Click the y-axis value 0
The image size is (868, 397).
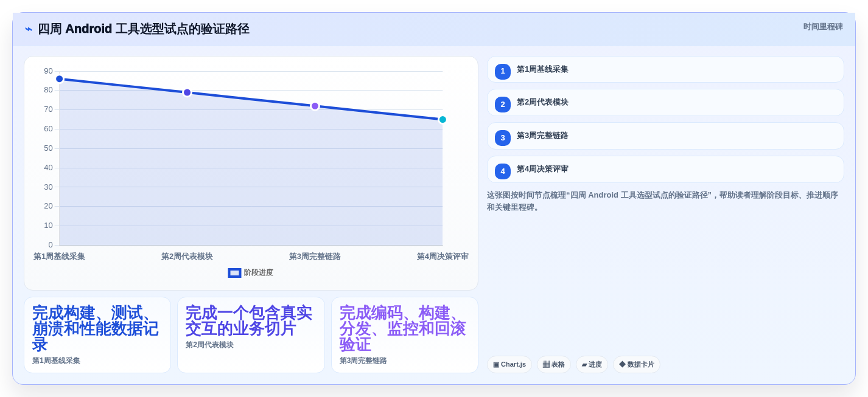tap(51, 245)
